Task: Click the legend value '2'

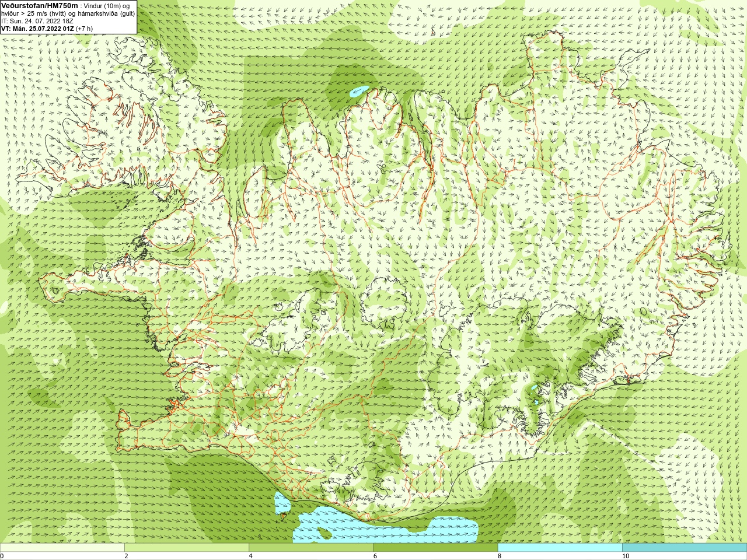Action: [126, 556]
